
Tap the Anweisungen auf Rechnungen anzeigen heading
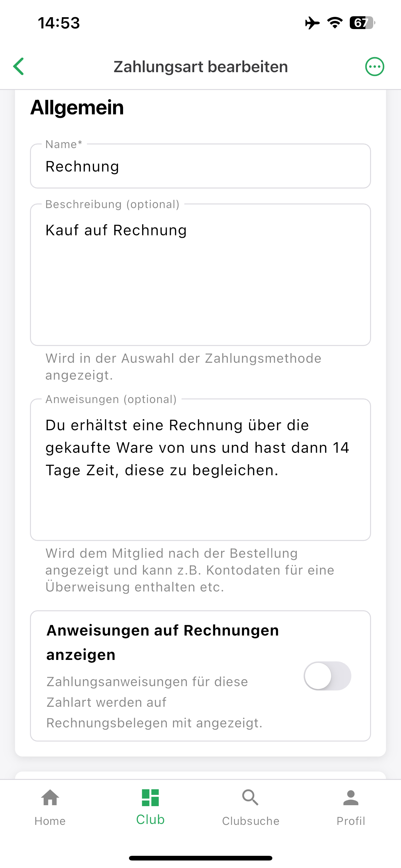(163, 642)
